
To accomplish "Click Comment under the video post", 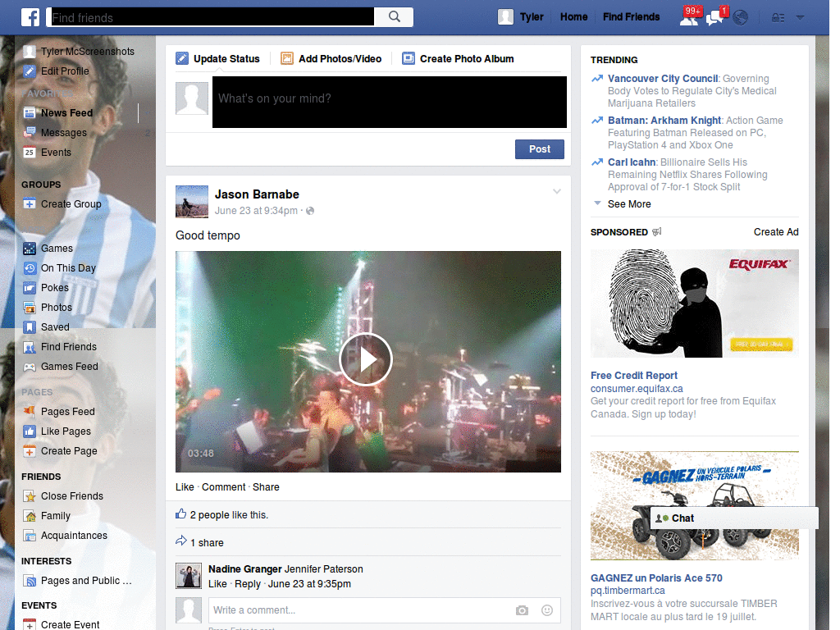I will 223,487.
